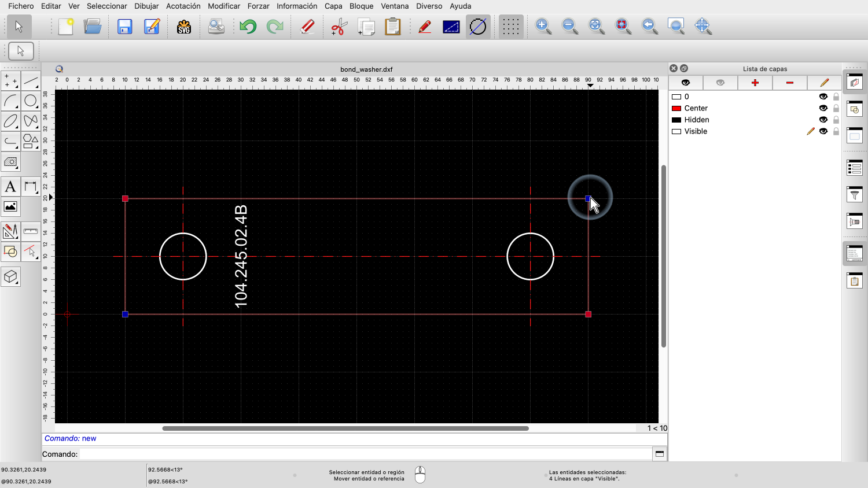Toggle the grid display button
Image resolution: width=868 pixels, height=488 pixels.
point(510,26)
